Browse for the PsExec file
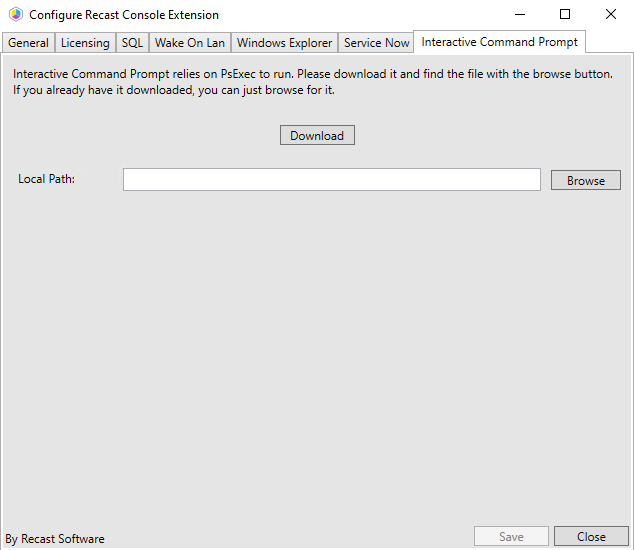Viewport: 634px width, 550px height. coord(585,180)
